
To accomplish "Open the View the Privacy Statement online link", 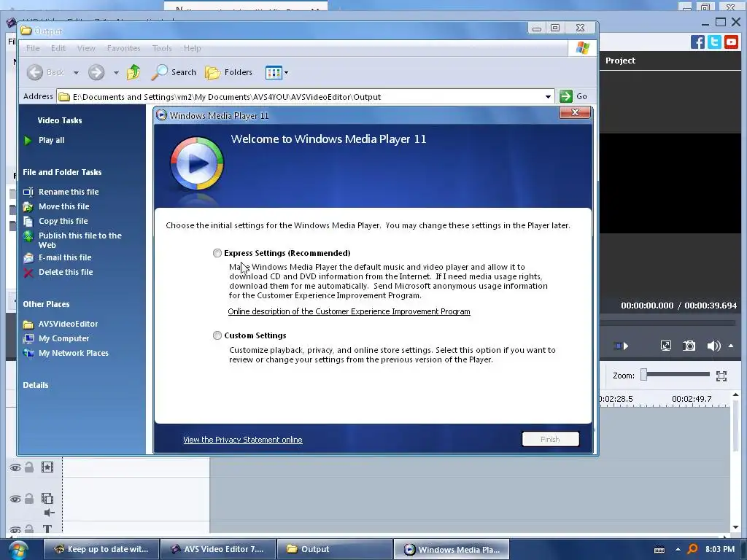I will point(242,440).
